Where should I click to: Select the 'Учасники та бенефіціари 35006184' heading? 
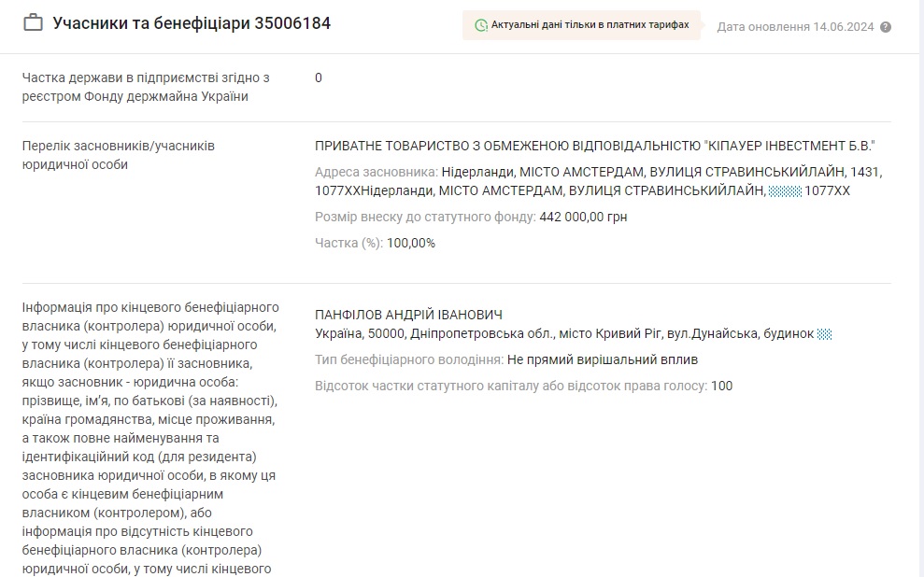(192, 23)
